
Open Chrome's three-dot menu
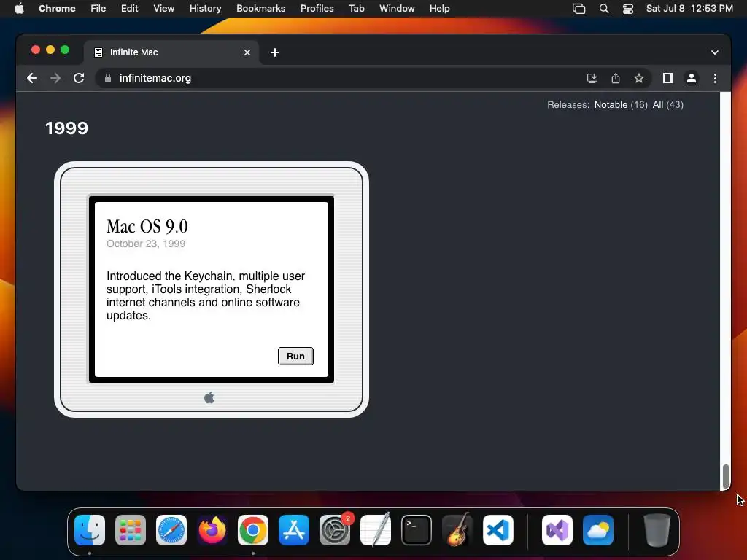(715, 78)
